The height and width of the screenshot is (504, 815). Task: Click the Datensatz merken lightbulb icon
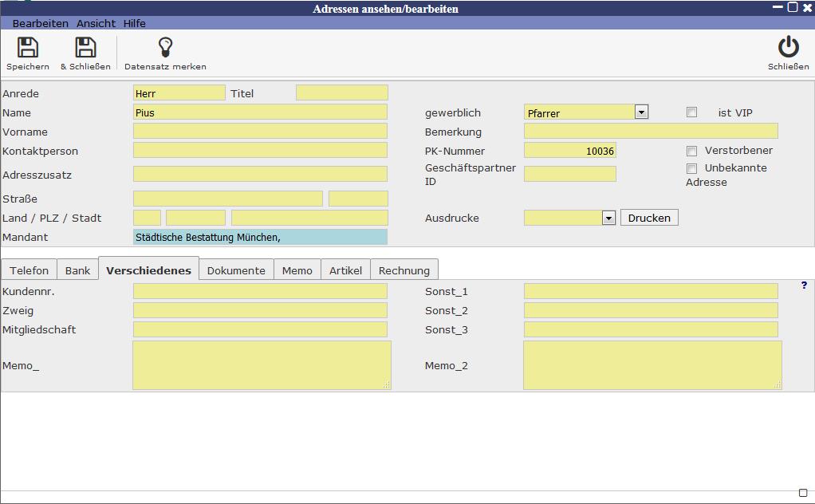pos(165,48)
